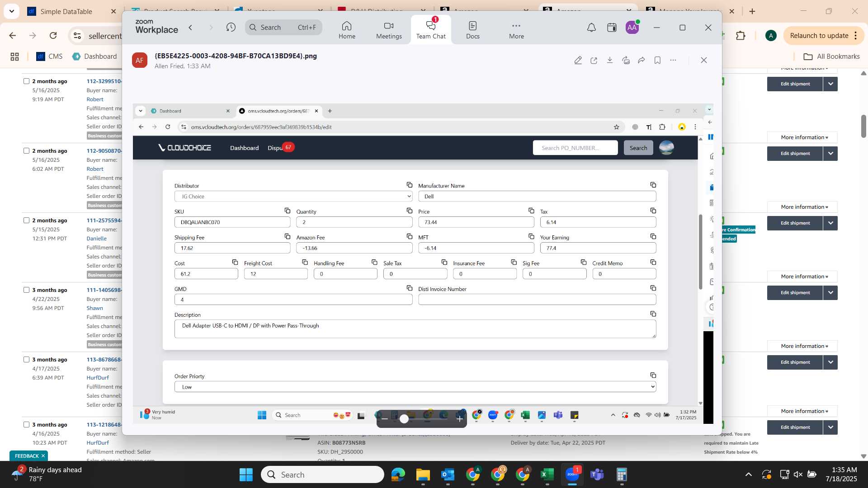
Task: Share the image via forward arrow
Action: click(642, 60)
